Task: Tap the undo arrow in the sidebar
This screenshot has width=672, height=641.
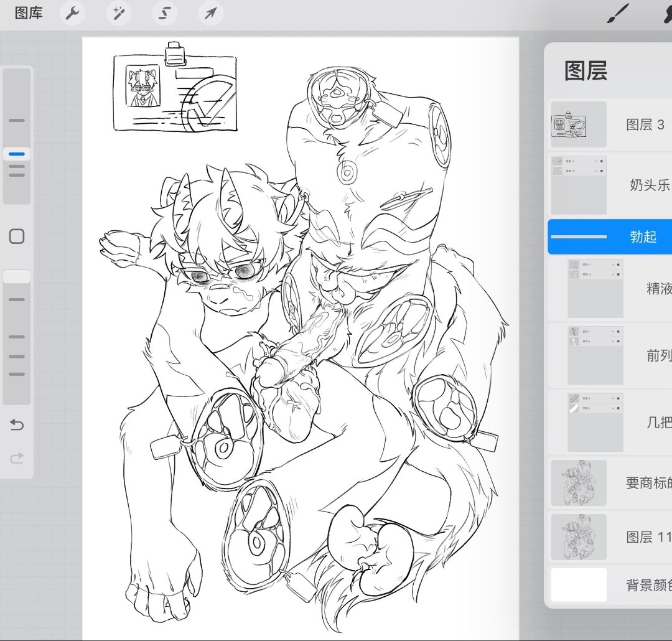Action: [x=17, y=425]
